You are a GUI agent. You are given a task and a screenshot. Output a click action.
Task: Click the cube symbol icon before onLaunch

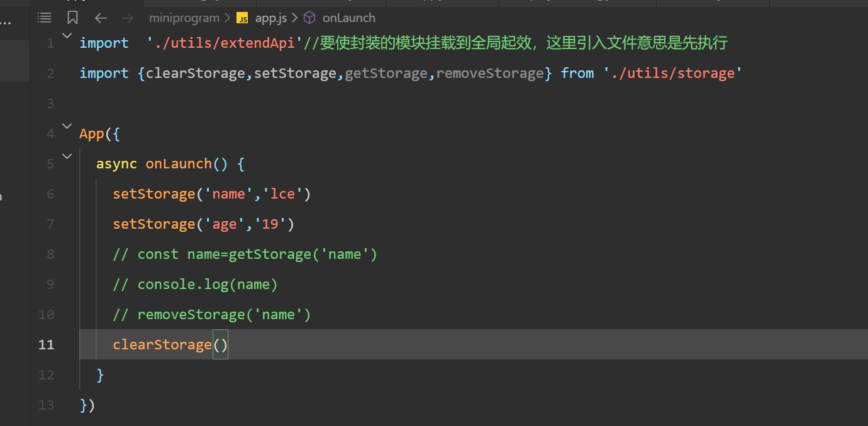[x=309, y=18]
